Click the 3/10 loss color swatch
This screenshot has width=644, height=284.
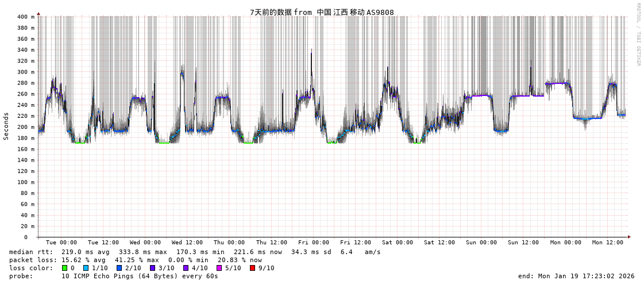pos(153,268)
